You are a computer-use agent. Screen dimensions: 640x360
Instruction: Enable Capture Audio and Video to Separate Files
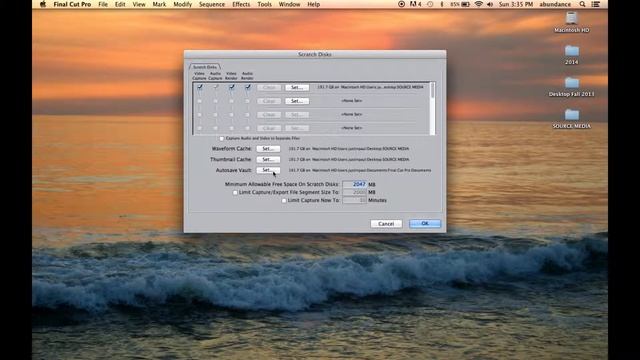coord(222,138)
